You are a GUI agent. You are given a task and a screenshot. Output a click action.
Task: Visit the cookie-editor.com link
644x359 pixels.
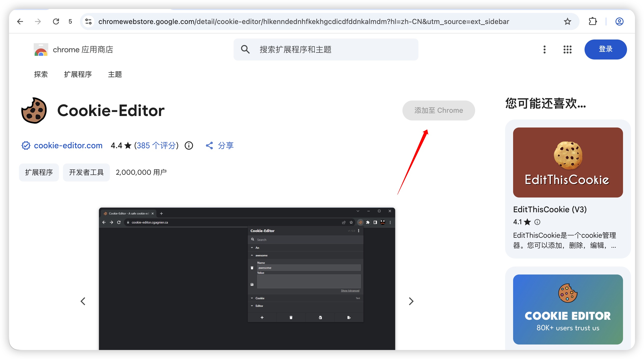tap(68, 145)
